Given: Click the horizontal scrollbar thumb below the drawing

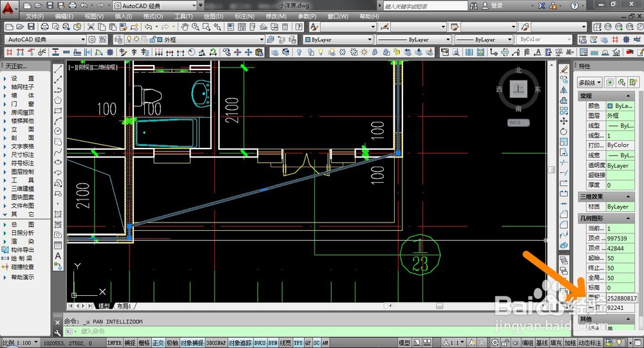Looking at the screenshot, I should [x=439, y=306].
